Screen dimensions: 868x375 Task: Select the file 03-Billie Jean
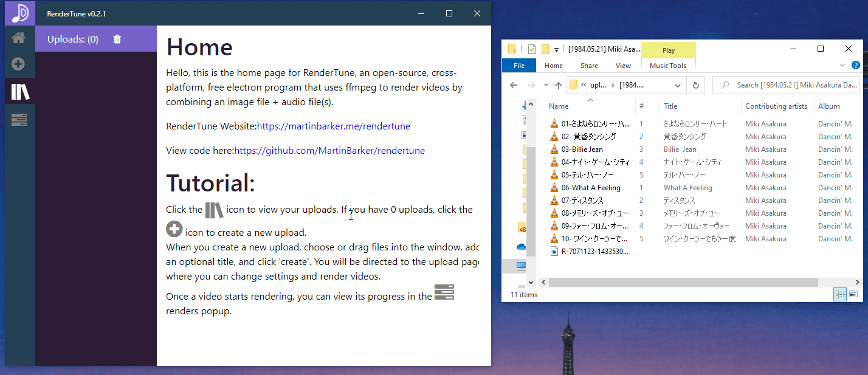tap(582, 150)
